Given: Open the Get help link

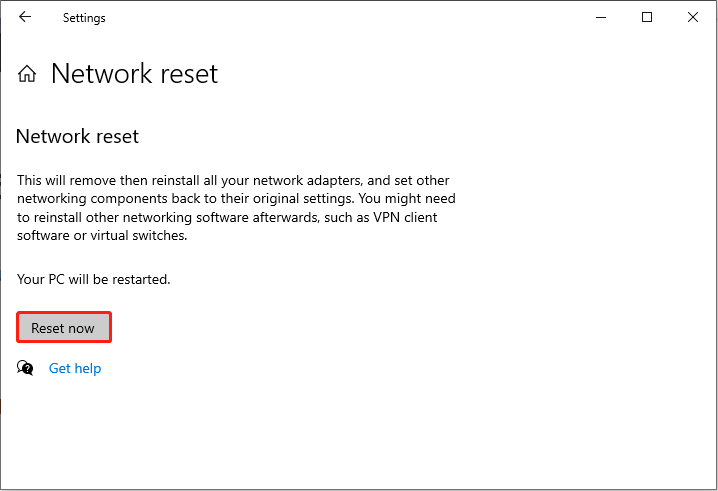Looking at the screenshot, I should tap(75, 368).
